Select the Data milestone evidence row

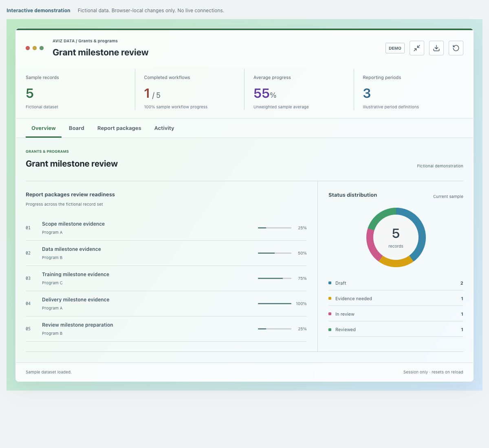tap(166, 253)
